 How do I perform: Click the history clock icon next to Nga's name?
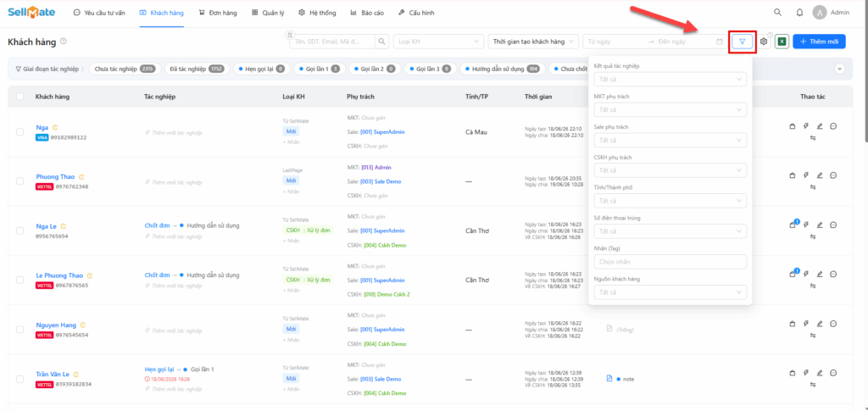click(x=55, y=128)
